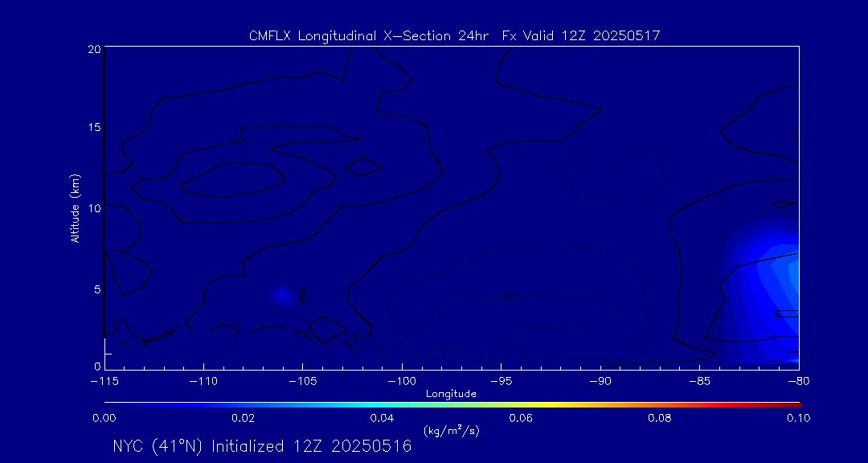Click the '0.08' colorbar value label

[x=660, y=418]
